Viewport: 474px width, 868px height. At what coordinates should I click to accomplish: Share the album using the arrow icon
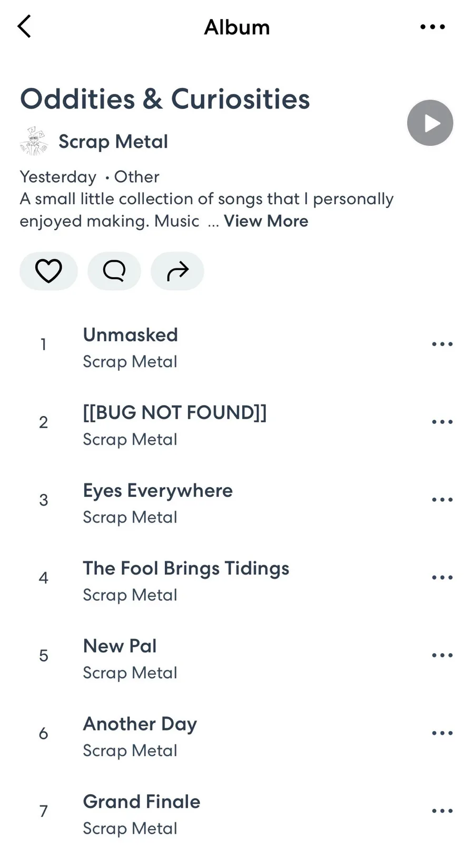tap(177, 271)
